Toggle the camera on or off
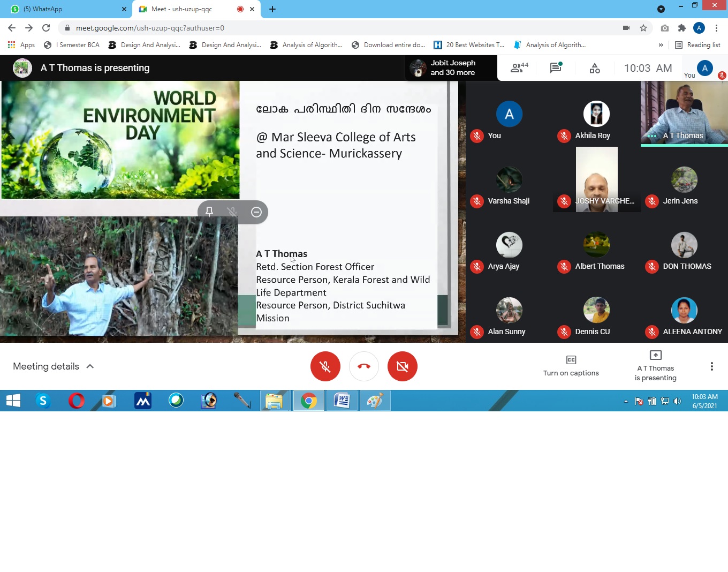 tap(403, 366)
